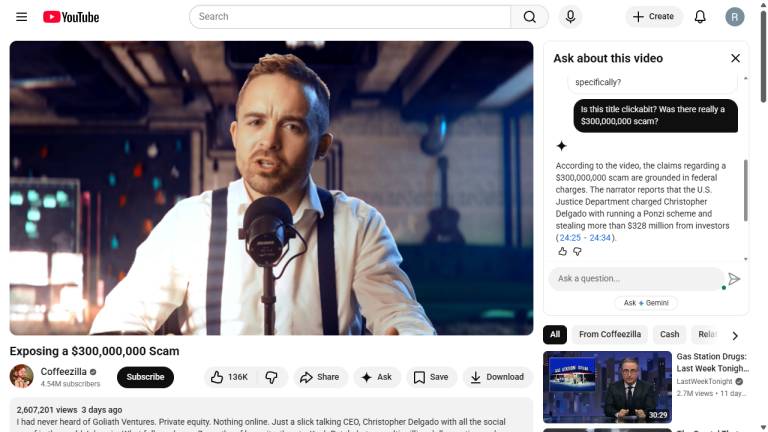Jump to timestamp 24:25 - 24:34
The height and width of the screenshot is (432, 768).
[585, 238]
